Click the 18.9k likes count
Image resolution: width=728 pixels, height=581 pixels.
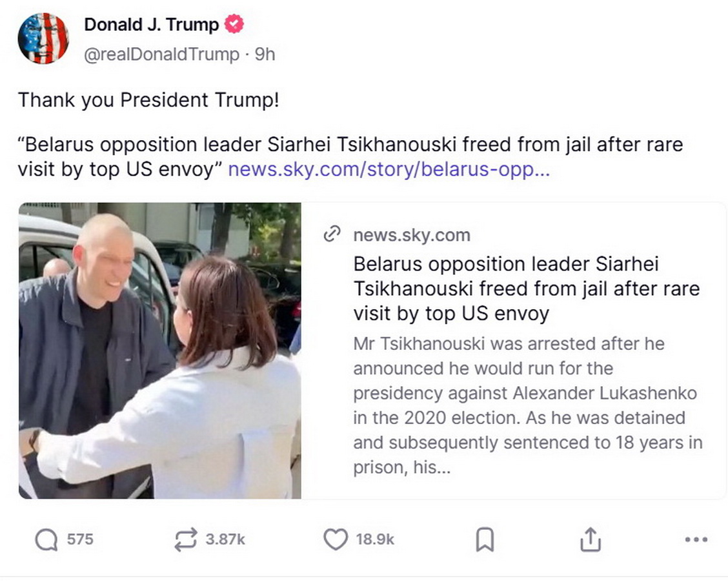[x=375, y=539]
